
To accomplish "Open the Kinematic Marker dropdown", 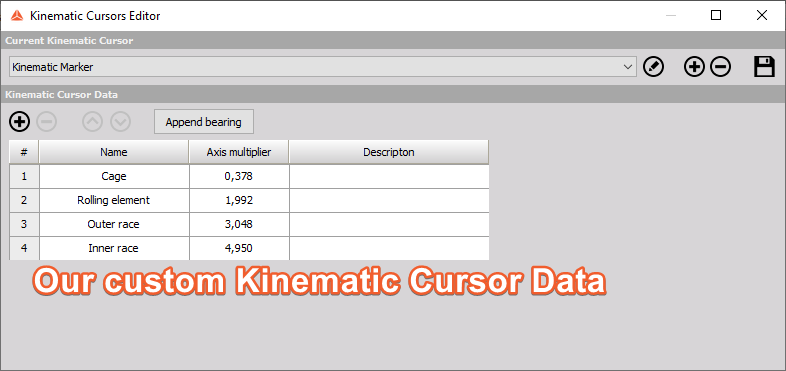I will tap(323, 67).
